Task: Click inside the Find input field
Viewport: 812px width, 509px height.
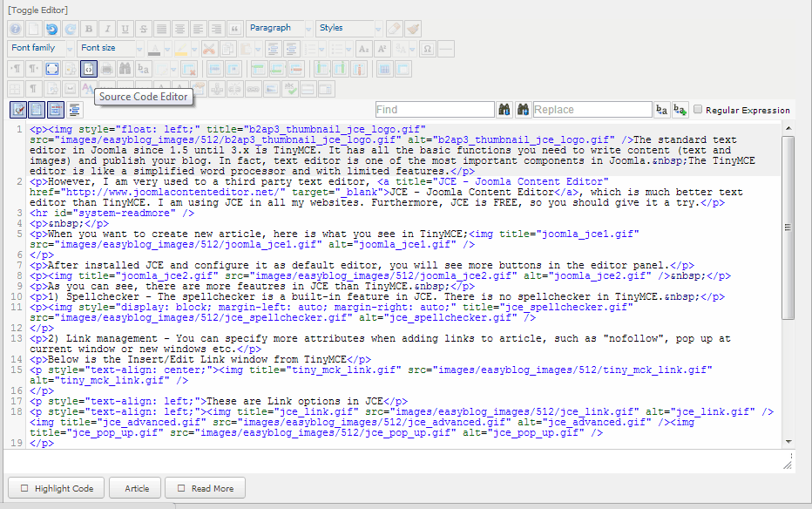Action: click(x=434, y=110)
